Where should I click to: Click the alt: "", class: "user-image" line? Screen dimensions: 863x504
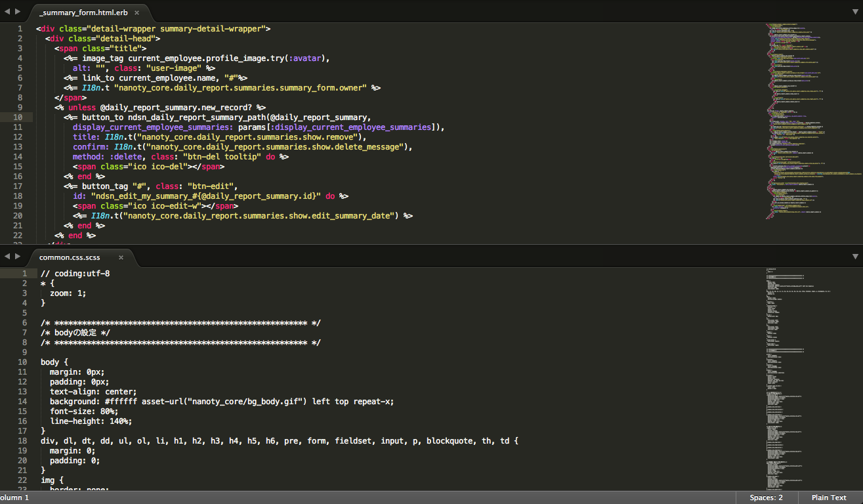click(x=144, y=68)
